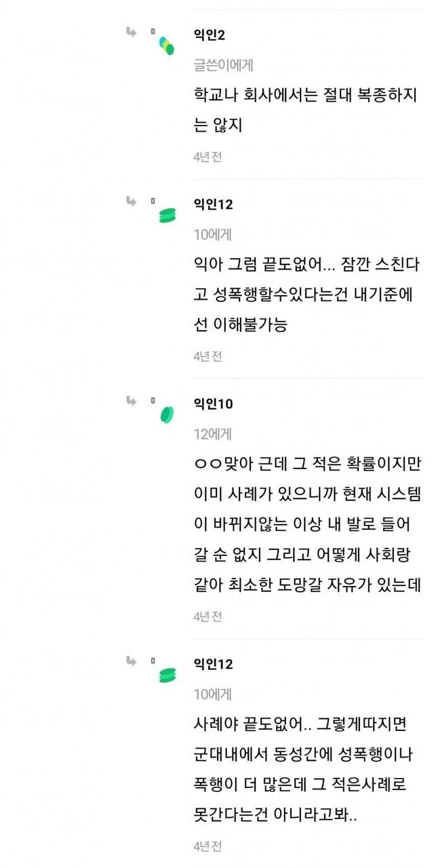Click the small square icon beside 익인10's reply arrow

pyautogui.click(x=153, y=401)
